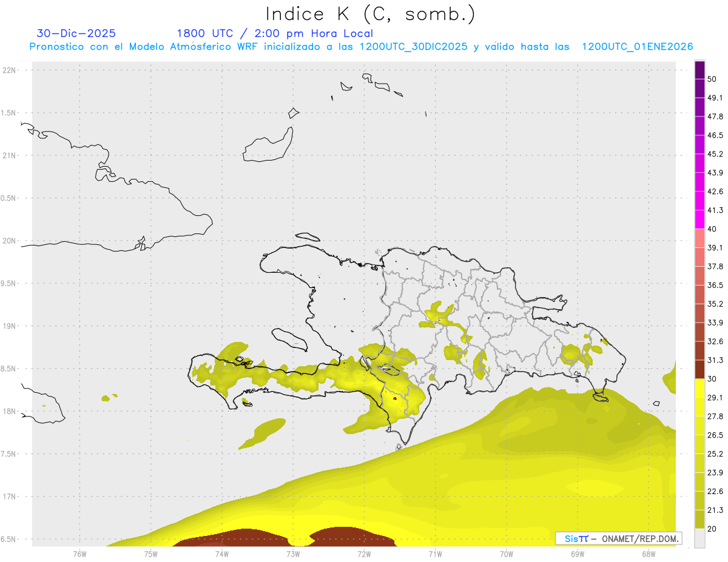Click the legend value "21.3"
Image resolution: width=728 pixels, height=562 pixels.
tap(715, 510)
